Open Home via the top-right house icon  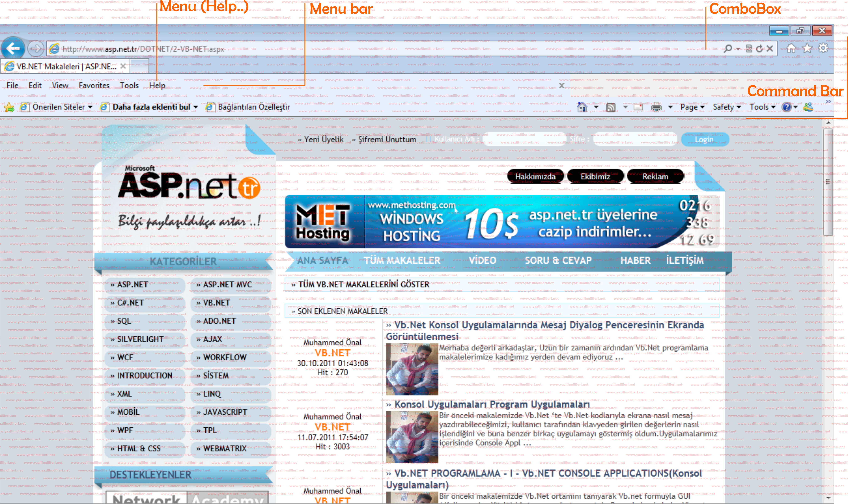pyautogui.click(x=791, y=48)
